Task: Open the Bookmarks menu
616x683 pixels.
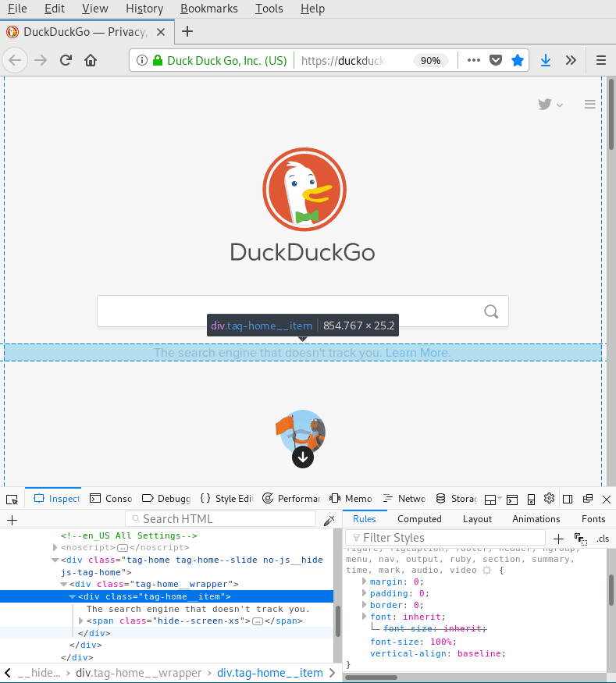Action: 208,9
